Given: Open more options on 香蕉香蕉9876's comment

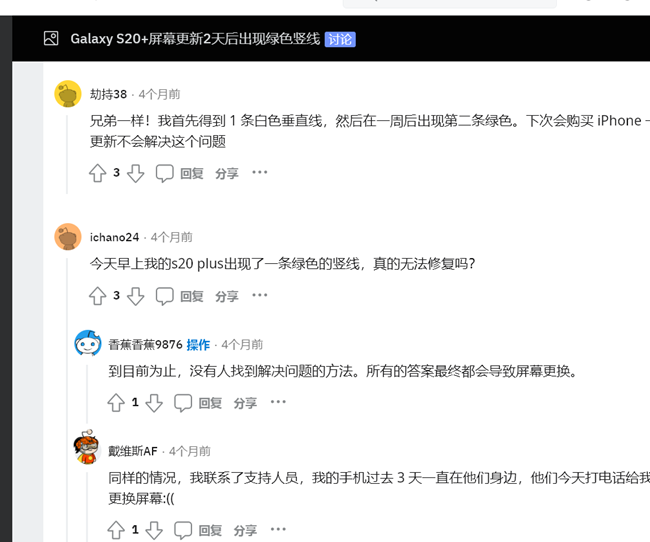Looking at the screenshot, I should (278, 403).
